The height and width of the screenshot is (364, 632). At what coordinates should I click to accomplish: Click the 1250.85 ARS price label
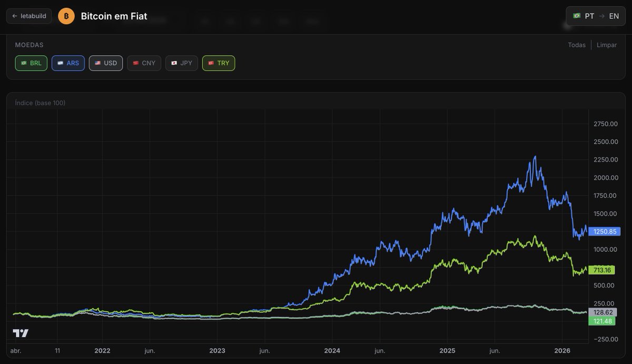point(604,231)
